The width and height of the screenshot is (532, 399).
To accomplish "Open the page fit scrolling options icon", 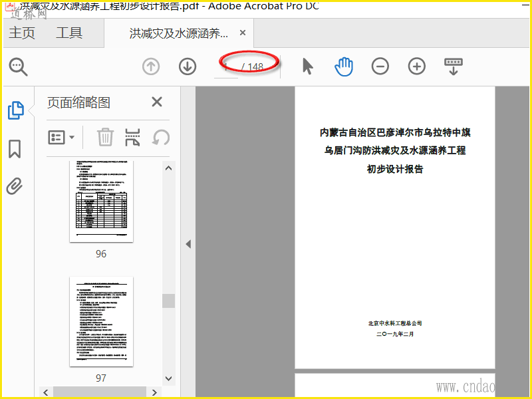I will pos(454,66).
